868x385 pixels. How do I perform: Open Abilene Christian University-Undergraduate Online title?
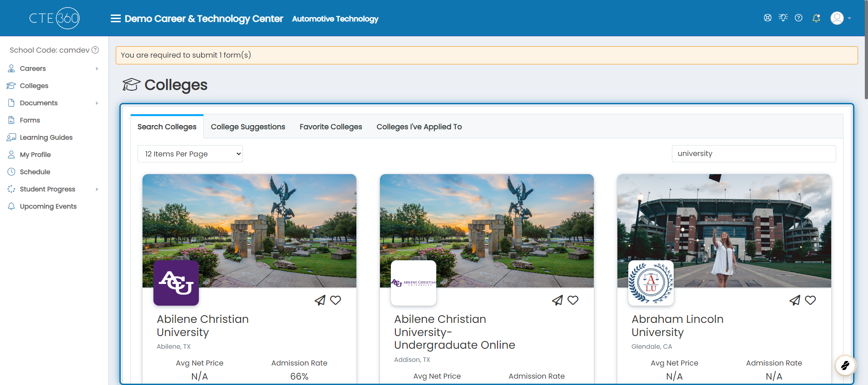pyautogui.click(x=454, y=332)
